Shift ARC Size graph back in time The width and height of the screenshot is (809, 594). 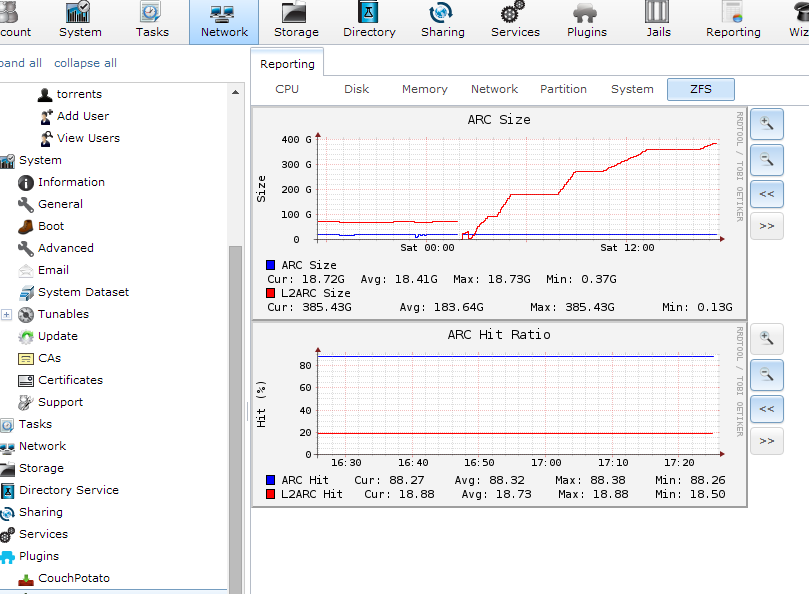click(766, 193)
